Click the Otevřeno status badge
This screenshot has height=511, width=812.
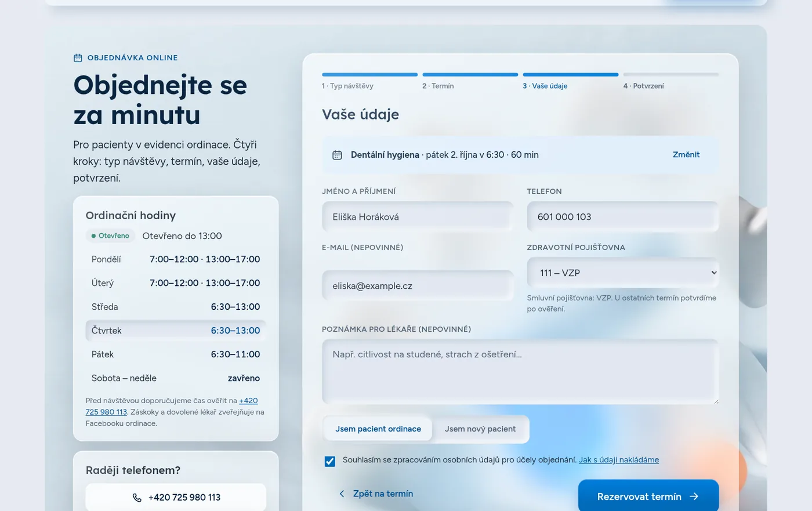[110, 236]
